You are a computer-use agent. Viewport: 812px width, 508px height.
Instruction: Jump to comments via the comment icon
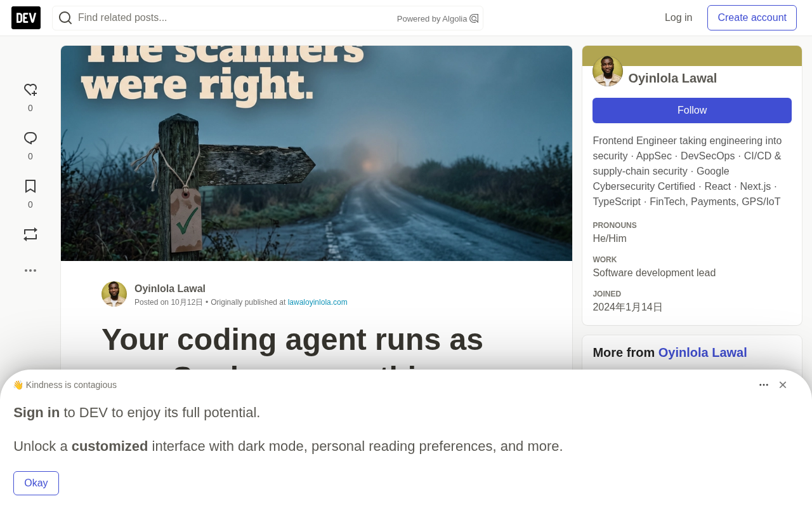click(30, 138)
